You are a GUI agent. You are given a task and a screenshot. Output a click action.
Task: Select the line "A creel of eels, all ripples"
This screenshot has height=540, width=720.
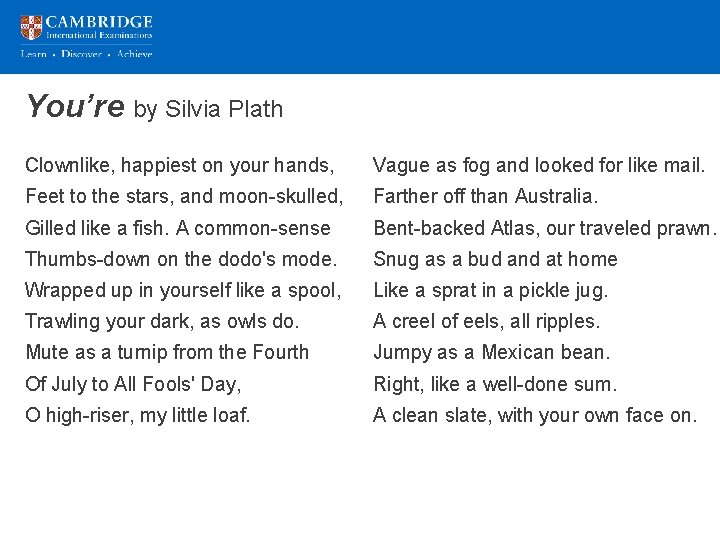pyautogui.click(x=486, y=321)
